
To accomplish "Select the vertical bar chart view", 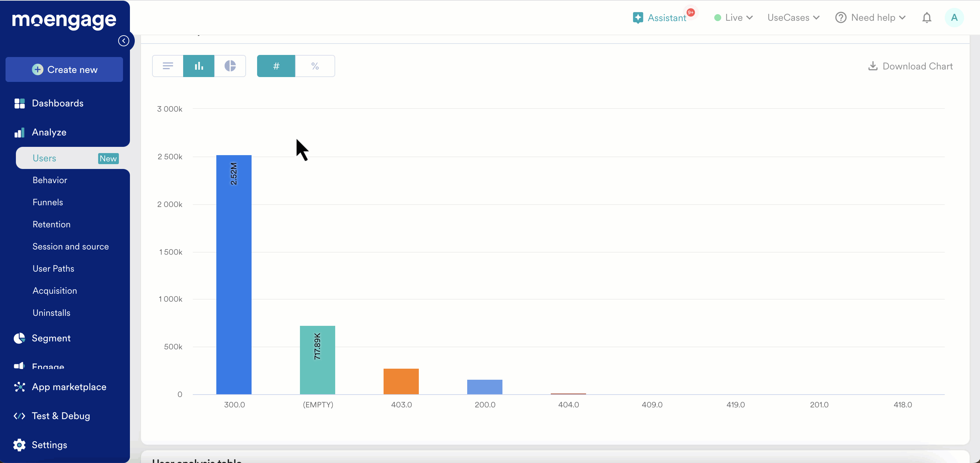I will click(x=199, y=66).
